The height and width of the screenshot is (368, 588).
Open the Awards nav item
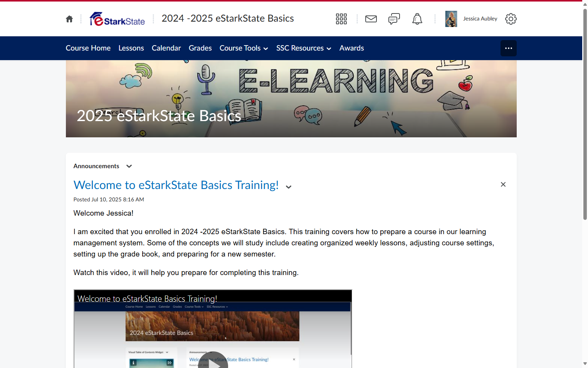tap(352, 48)
